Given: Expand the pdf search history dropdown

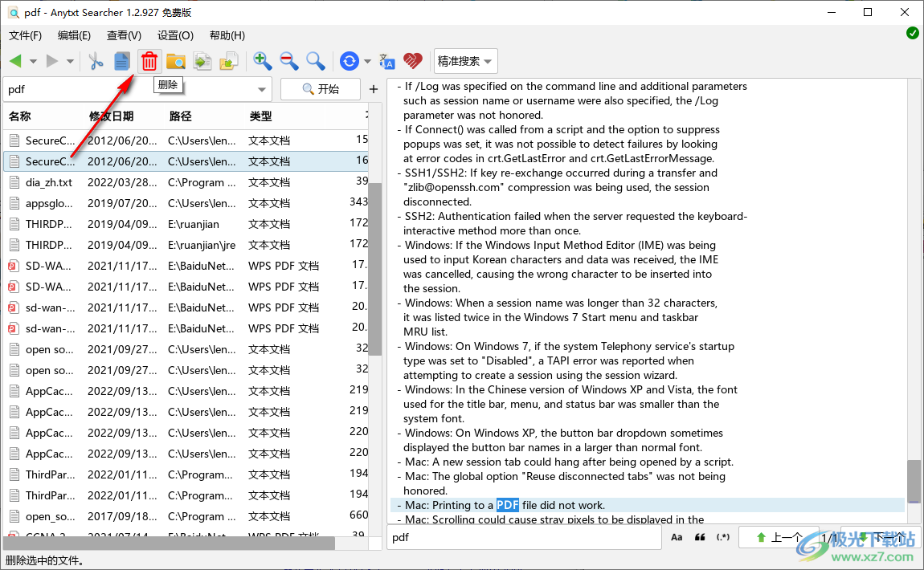Looking at the screenshot, I should pyautogui.click(x=261, y=89).
